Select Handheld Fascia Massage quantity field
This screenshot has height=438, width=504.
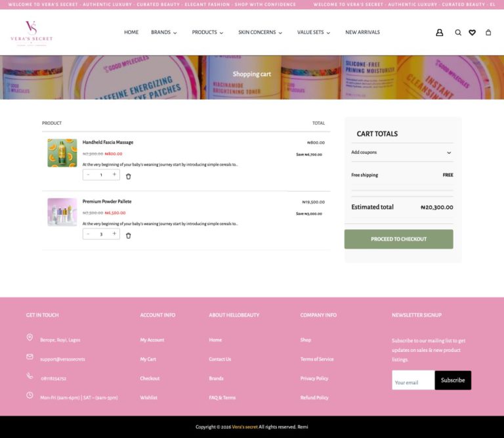(x=101, y=175)
